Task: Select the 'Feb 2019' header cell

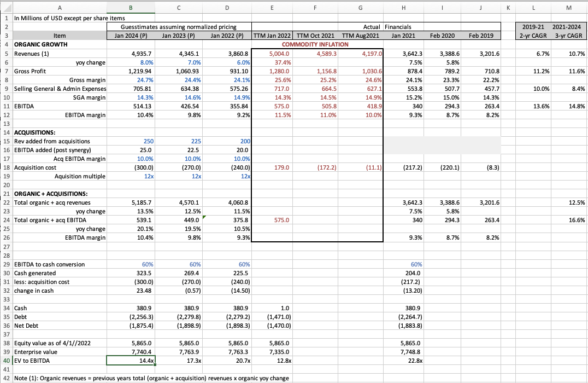Action: (481, 36)
